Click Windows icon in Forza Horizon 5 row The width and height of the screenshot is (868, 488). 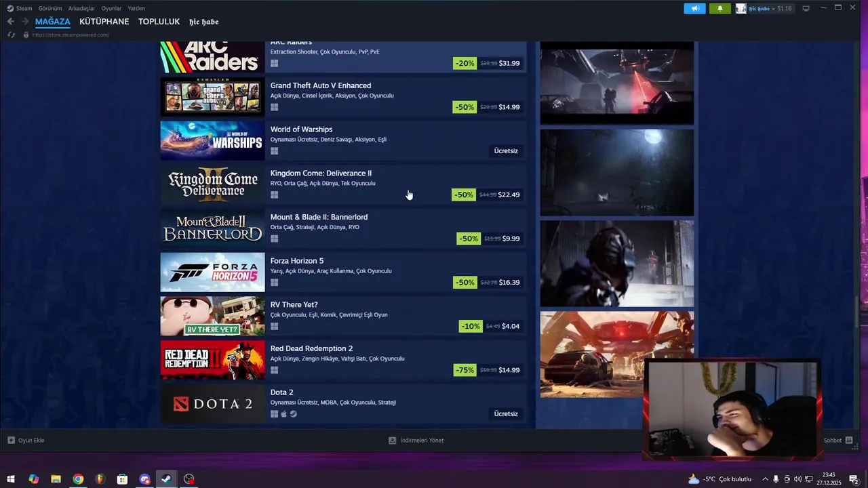click(x=274, y=283)
